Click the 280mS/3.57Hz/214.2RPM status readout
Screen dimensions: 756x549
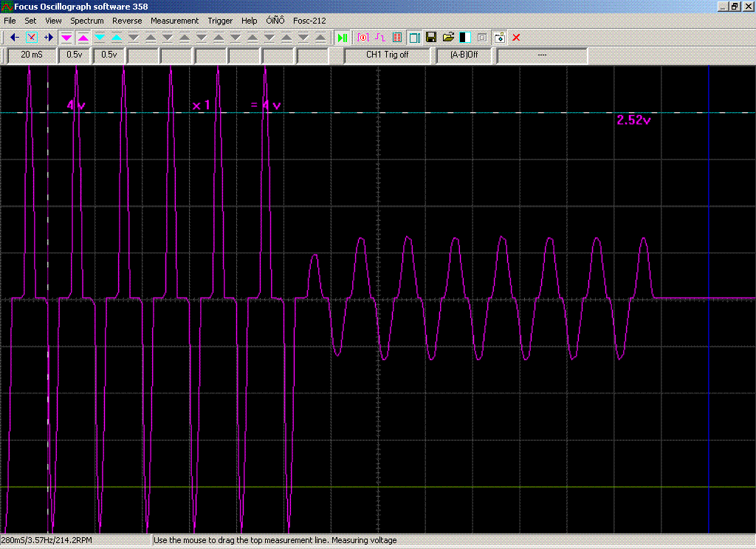(x=47, y=540)
